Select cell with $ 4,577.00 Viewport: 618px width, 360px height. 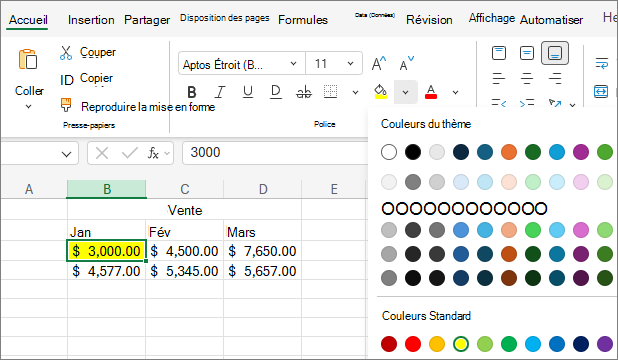(x=106, y=271)
